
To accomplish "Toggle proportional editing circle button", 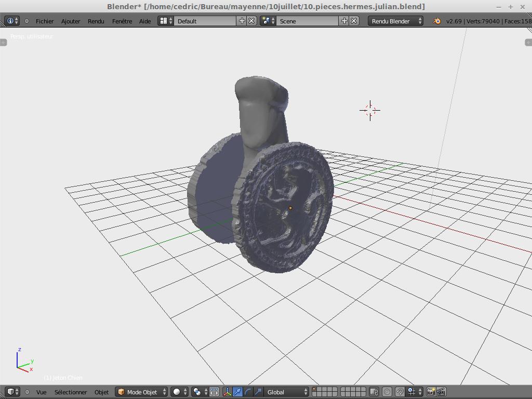I will 387,392.
